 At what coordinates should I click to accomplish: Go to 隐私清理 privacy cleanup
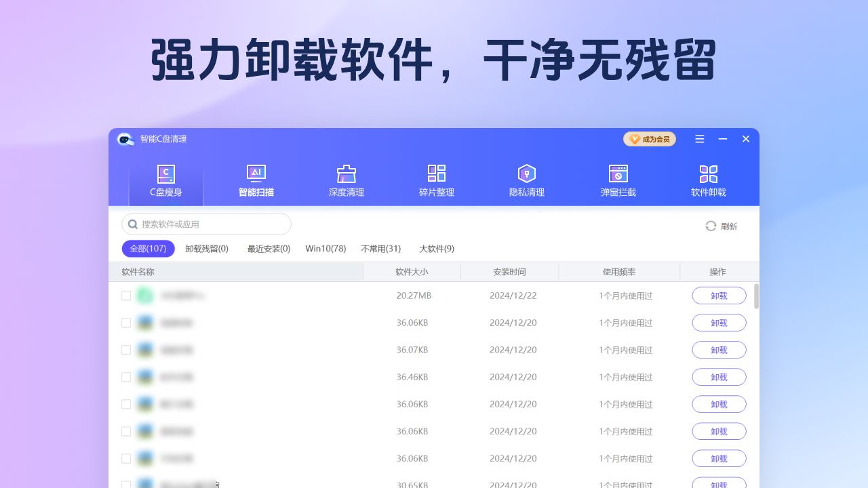527,181
